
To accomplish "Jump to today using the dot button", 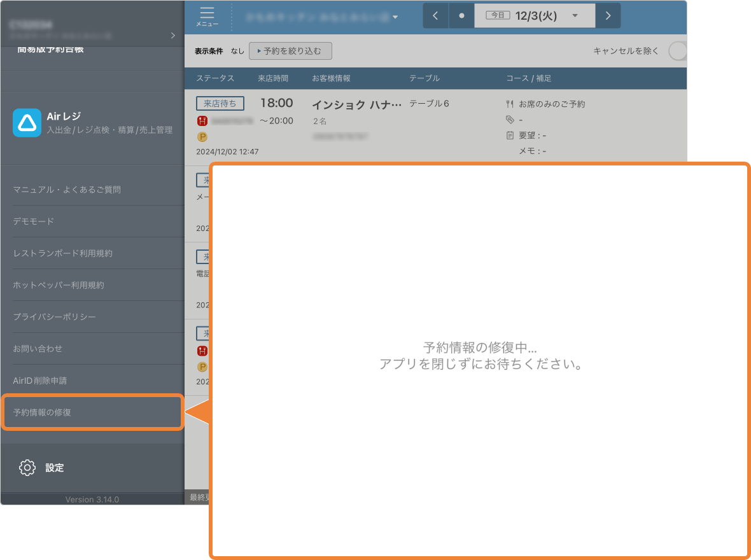I will [461, 16].
